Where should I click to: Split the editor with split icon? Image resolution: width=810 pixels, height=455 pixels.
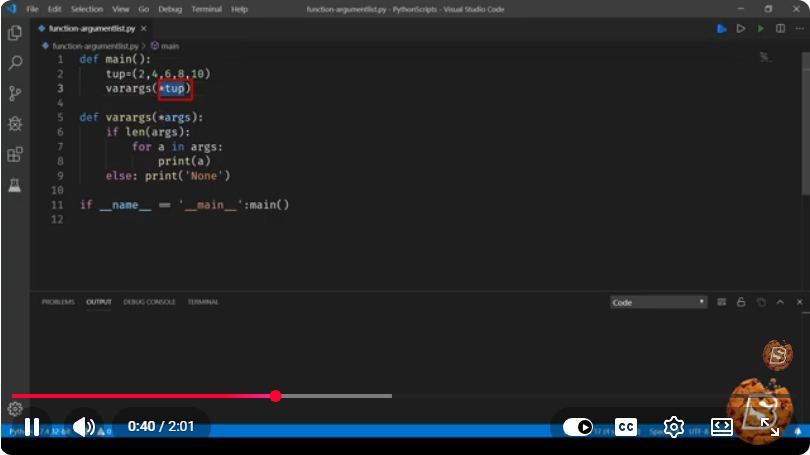pyautogui.click(x=781, y=28)
